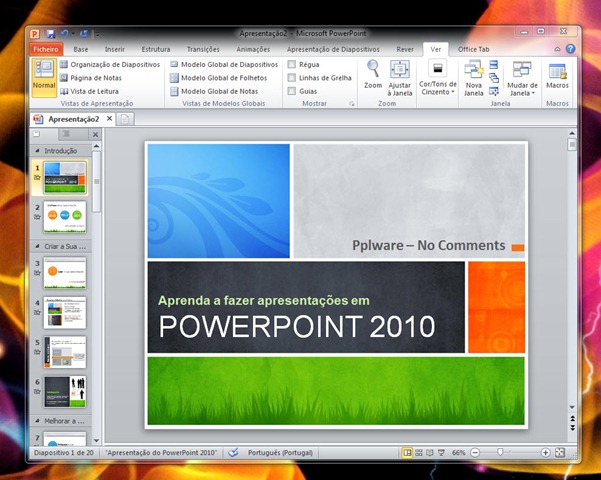
Task: Select slide 2 thumbnail
Action: (x=65, y=217)
